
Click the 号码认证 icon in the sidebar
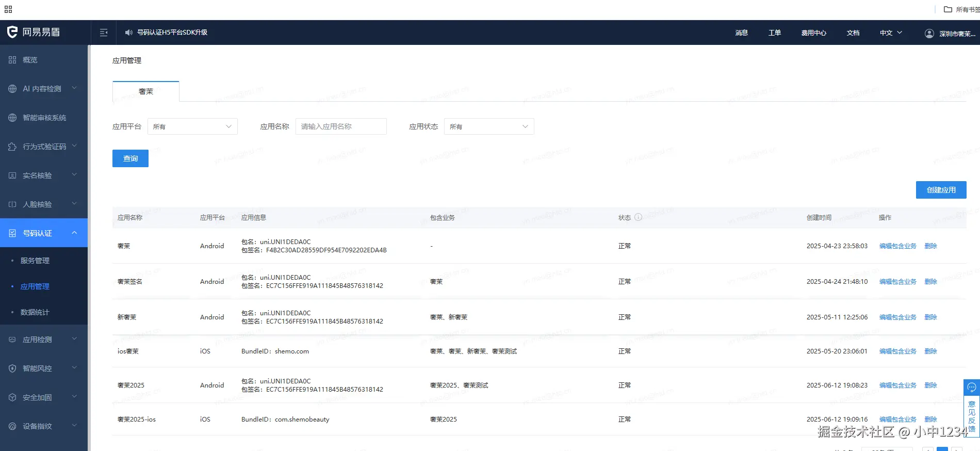click(12, 233)
